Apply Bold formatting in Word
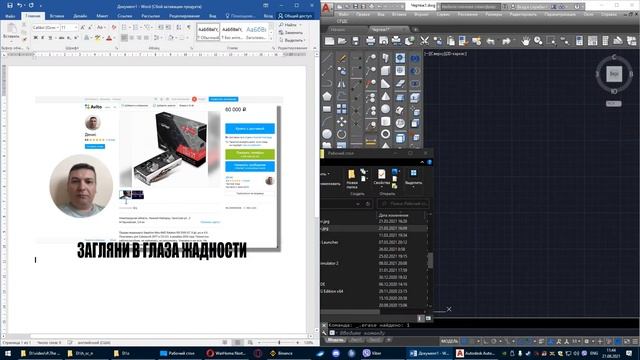 (x=36, y=38)
